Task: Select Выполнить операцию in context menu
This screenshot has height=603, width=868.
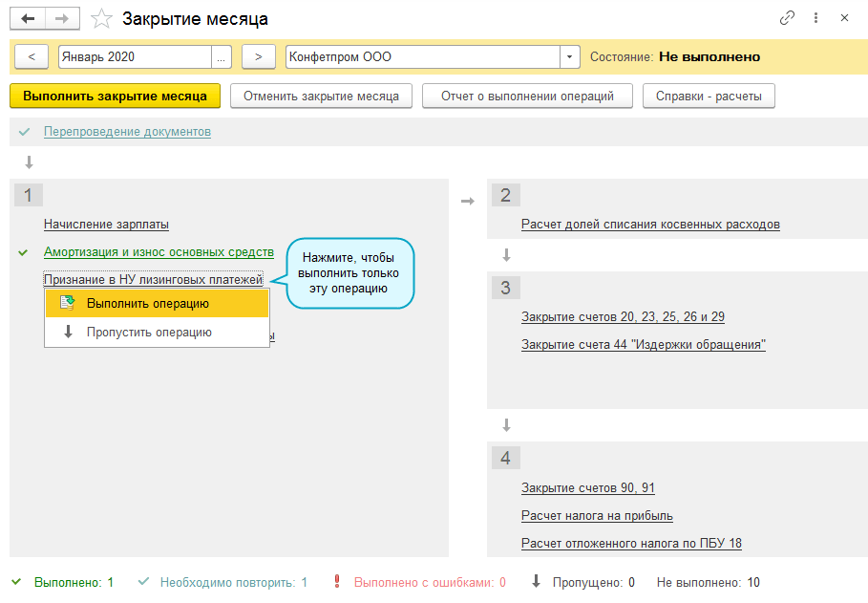Action: [x=148, y=303]
